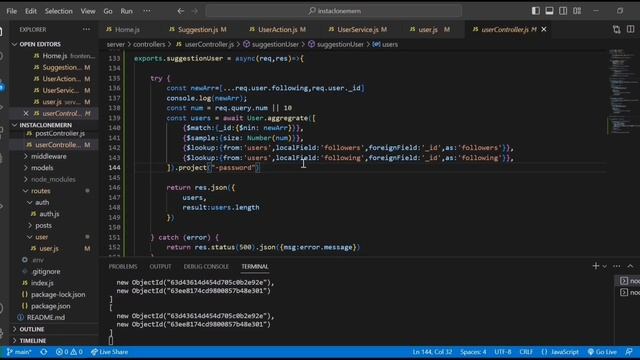Collapse the INSTACLONEMERN folder section
640x360 pixels.
[x=45, y=125]
